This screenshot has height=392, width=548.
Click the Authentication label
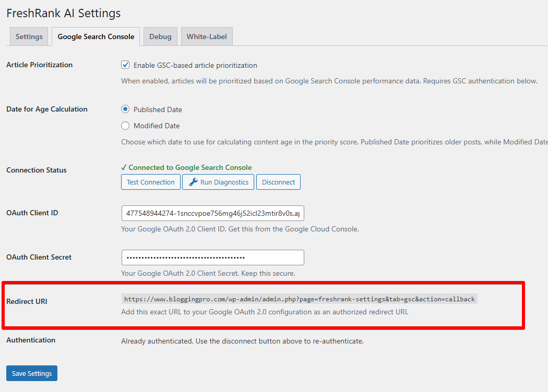tap(31, 340)
